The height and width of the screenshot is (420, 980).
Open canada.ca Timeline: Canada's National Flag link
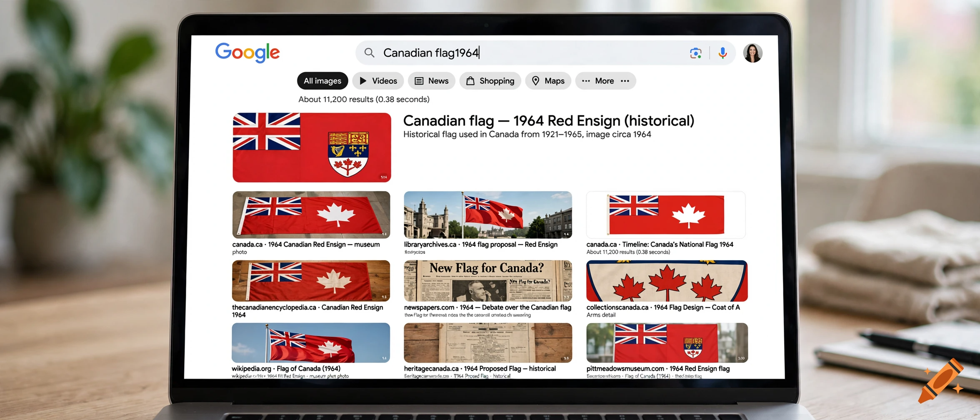(x=660, y=245)
